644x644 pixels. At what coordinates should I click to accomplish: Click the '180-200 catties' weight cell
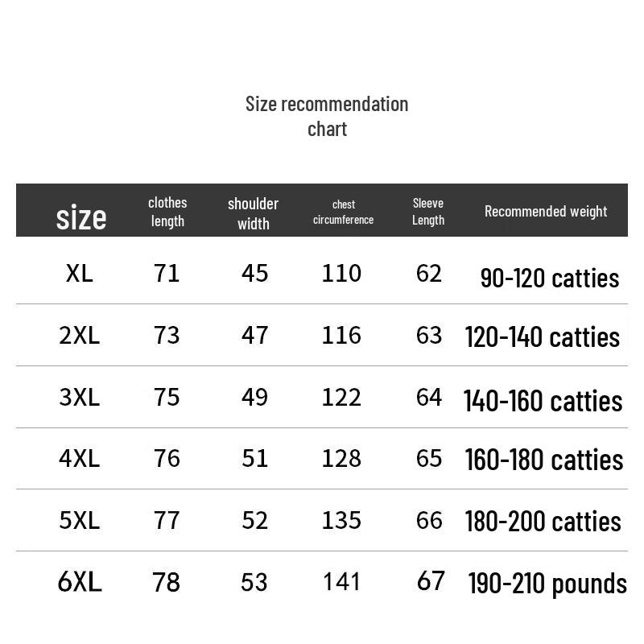pyautogui.click(x=543, y=522)
